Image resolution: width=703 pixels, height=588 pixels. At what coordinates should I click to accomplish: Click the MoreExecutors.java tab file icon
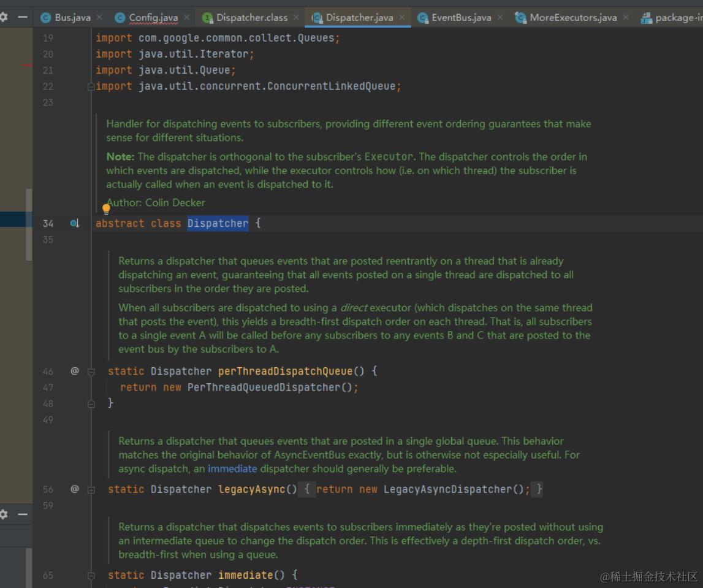pyautogui.click(x=521, y=18)
